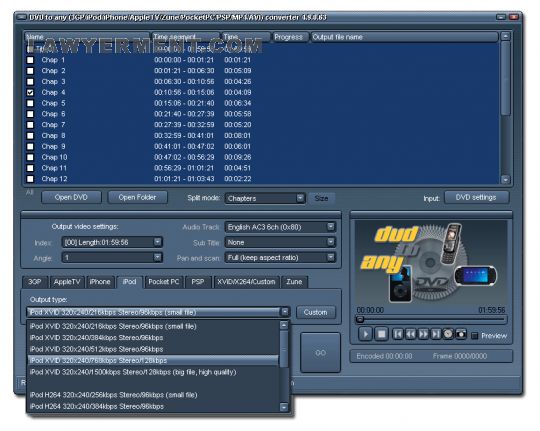Viewport: 540px width, 431px height.
Task: Take a snapshot with the camera icon
Action: 461,334
